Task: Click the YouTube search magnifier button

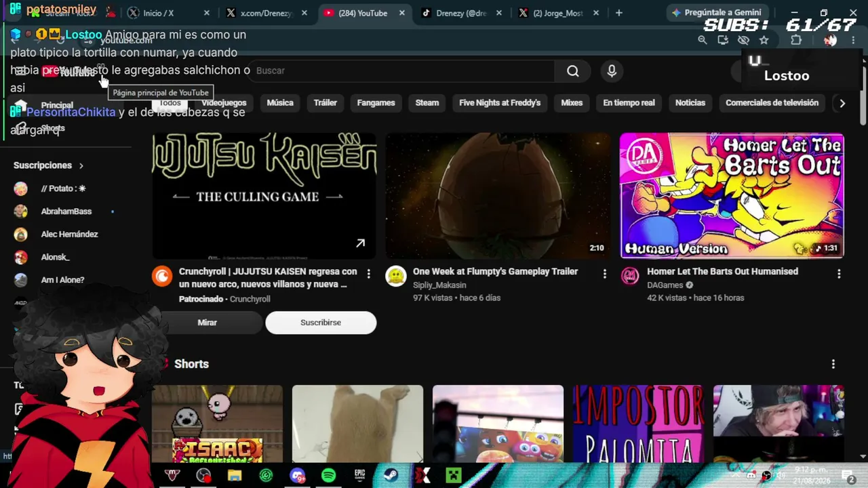Action: 573,71
